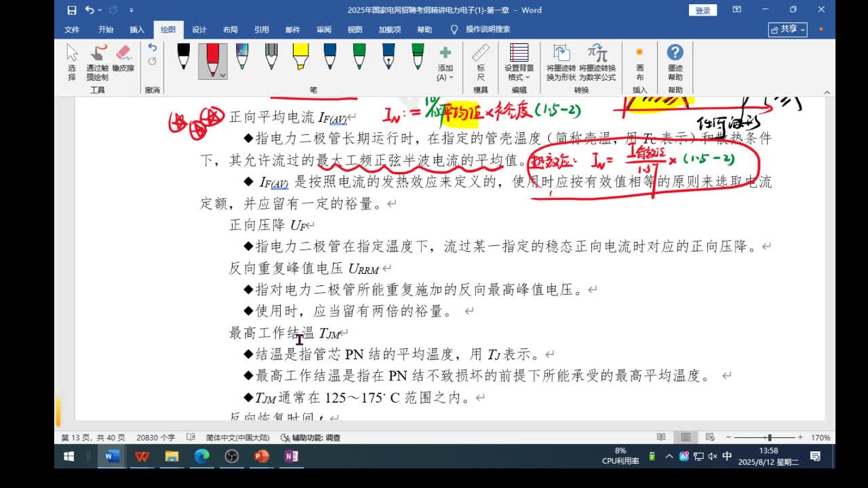Click the 170% zoom level
The image size is (868, 488).
click(x=820, y=438)
